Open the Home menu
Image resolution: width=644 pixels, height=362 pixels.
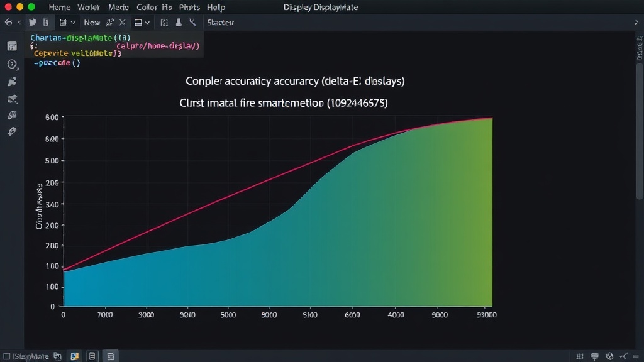pos(60,8)
